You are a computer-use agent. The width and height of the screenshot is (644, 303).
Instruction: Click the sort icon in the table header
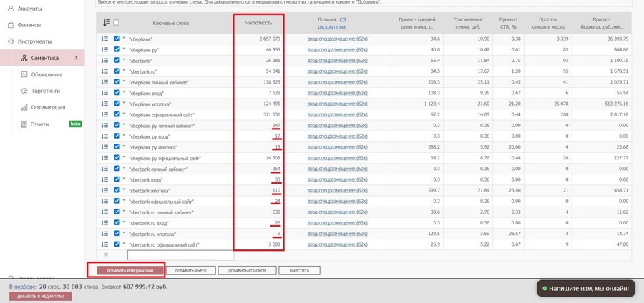click(106, 23)
